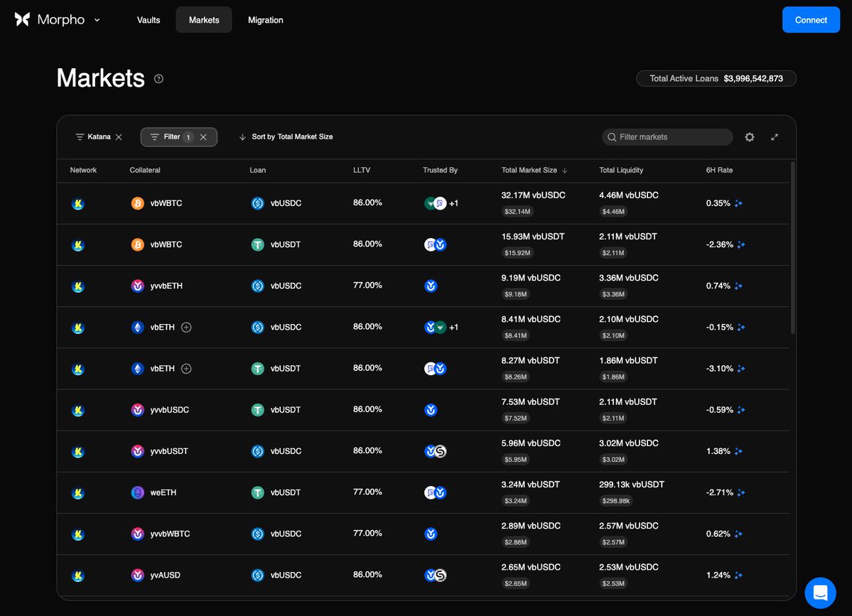Open Sort by Total Market Size menu
The width and height of the screenshot is (852, 616).
(286, 137)
